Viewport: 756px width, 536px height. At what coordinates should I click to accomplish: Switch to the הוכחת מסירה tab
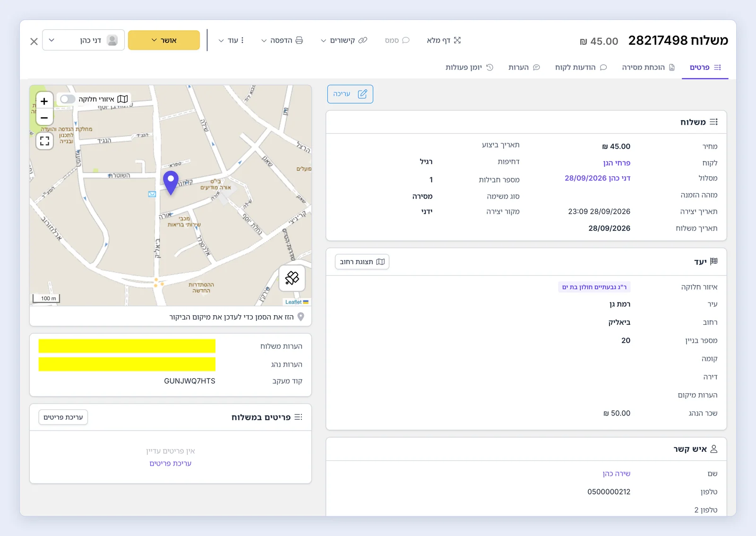(648, 67)
